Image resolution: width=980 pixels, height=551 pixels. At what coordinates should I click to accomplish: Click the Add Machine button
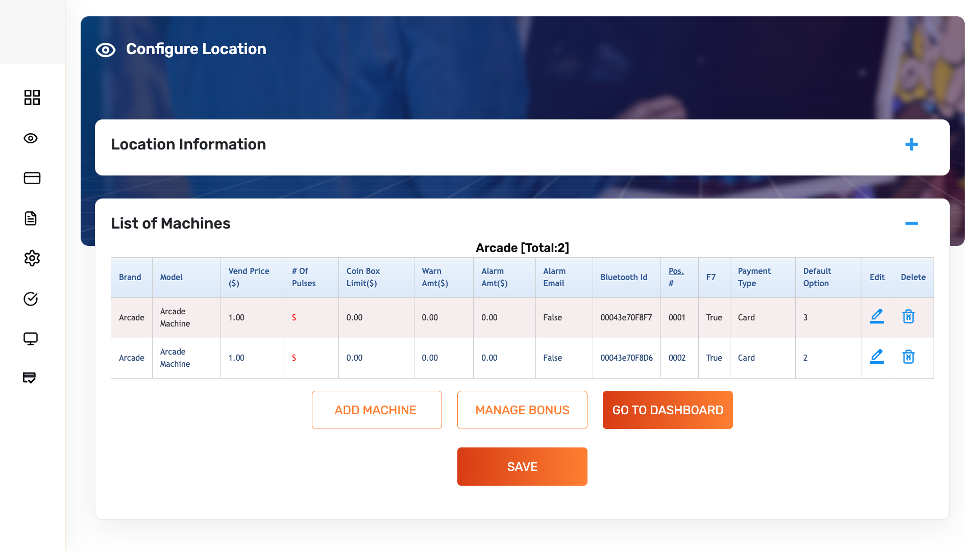click(x=377, y=410)
